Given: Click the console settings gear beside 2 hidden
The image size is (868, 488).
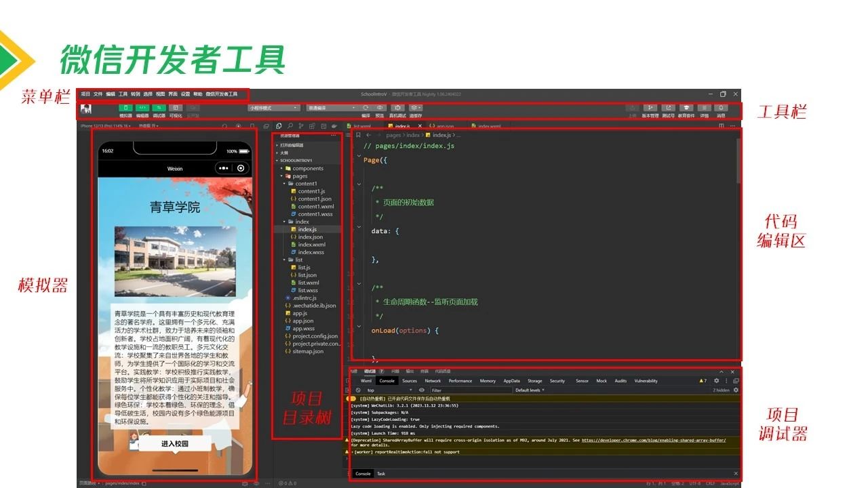Looking at the screenshot, I should click(x=736, y=390).
